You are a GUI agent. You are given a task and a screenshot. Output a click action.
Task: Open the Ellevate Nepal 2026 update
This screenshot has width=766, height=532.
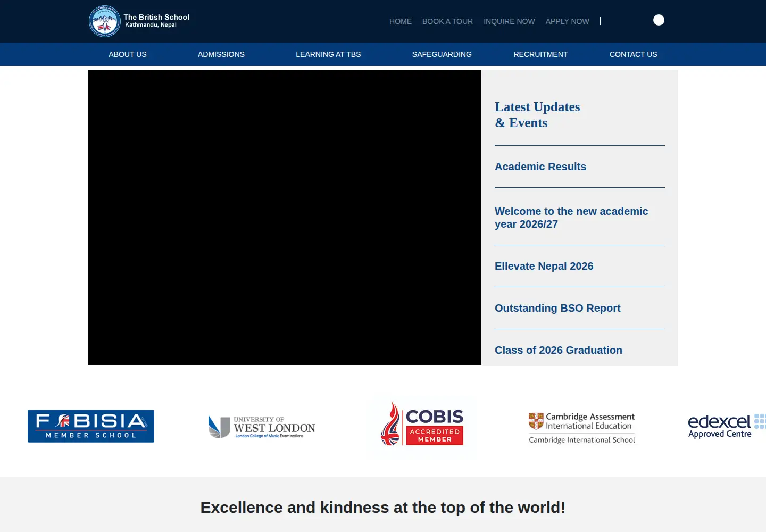[544, 266]
